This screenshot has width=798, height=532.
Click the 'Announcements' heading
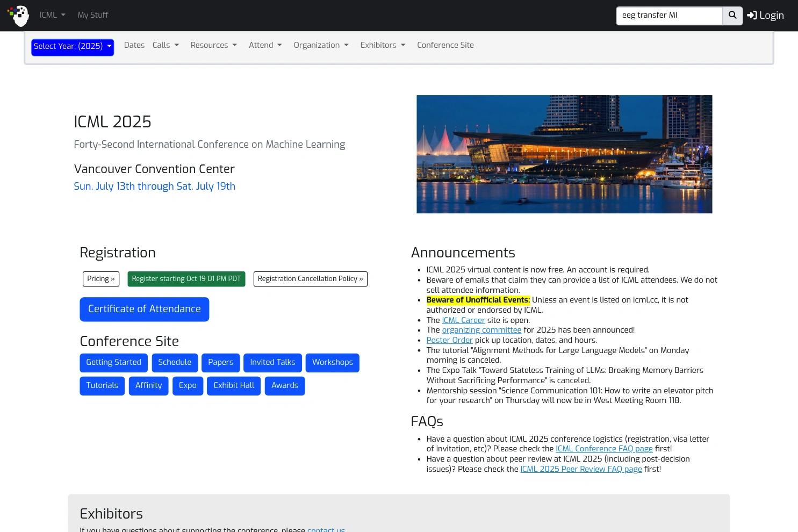tap(463, 253)
